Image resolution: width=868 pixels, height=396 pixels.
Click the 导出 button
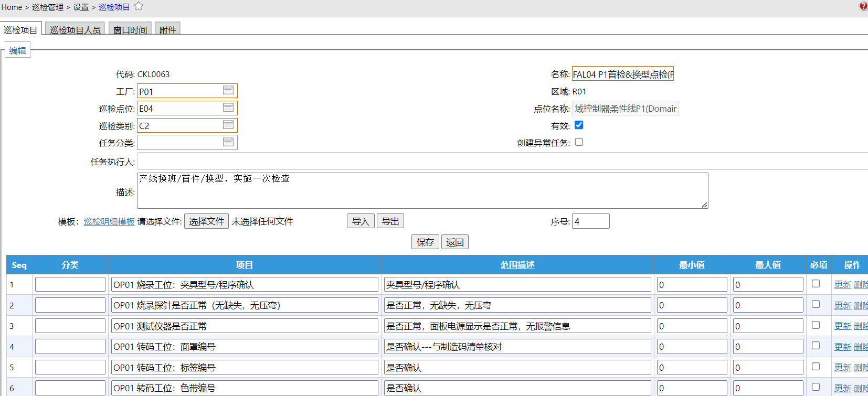[390, 221]
